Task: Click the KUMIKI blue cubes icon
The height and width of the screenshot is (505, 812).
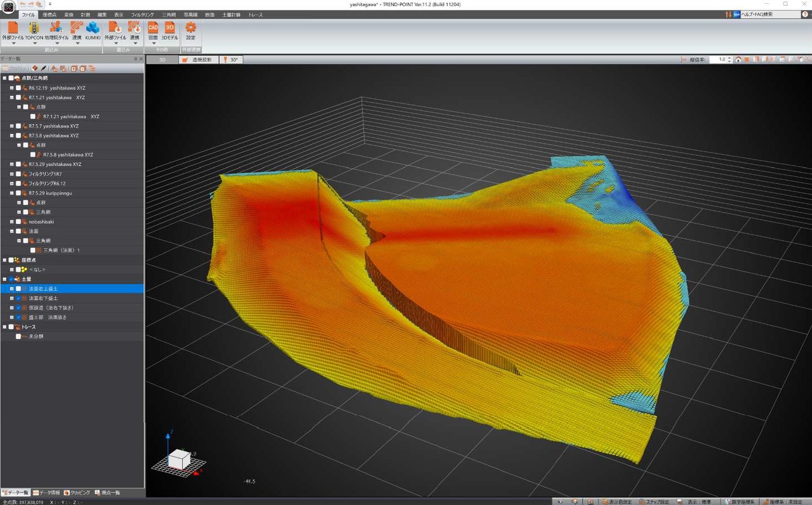Action: coord(93,28)
